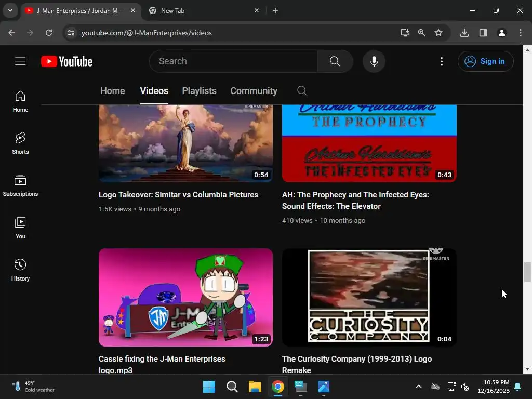Click scrollbar down arrow
Screen dimensions: 532x399
[527, 369]
